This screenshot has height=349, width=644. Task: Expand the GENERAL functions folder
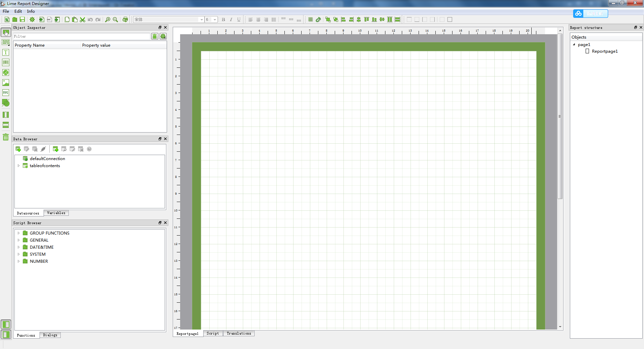click(x=19, y=240)
